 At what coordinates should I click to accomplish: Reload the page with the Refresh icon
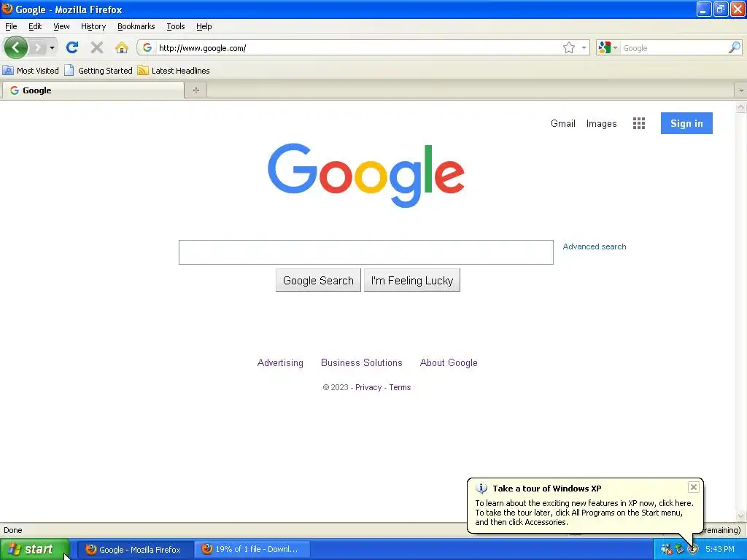pos(72,47)
